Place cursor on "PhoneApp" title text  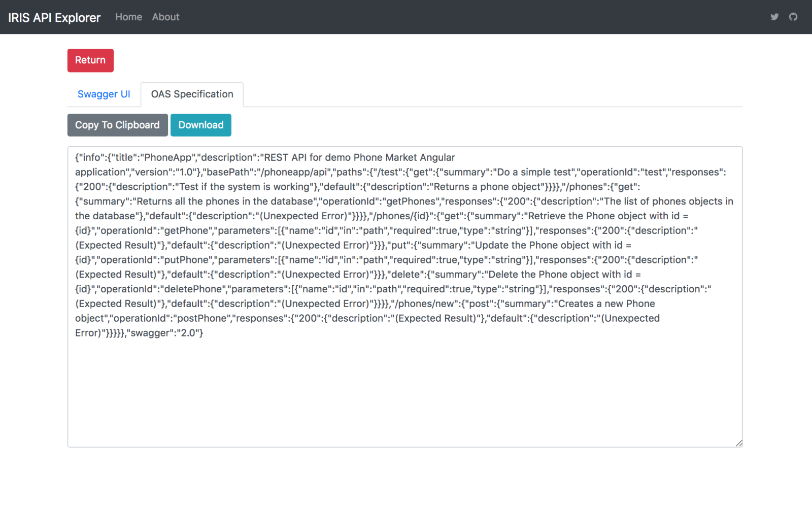pyautogui.click(x=167, y=158)
